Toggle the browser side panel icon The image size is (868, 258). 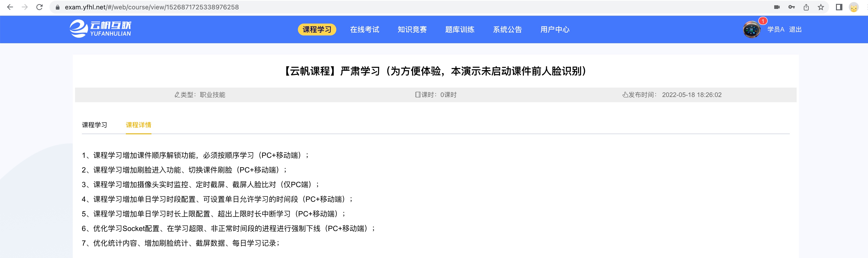point(839,7)
